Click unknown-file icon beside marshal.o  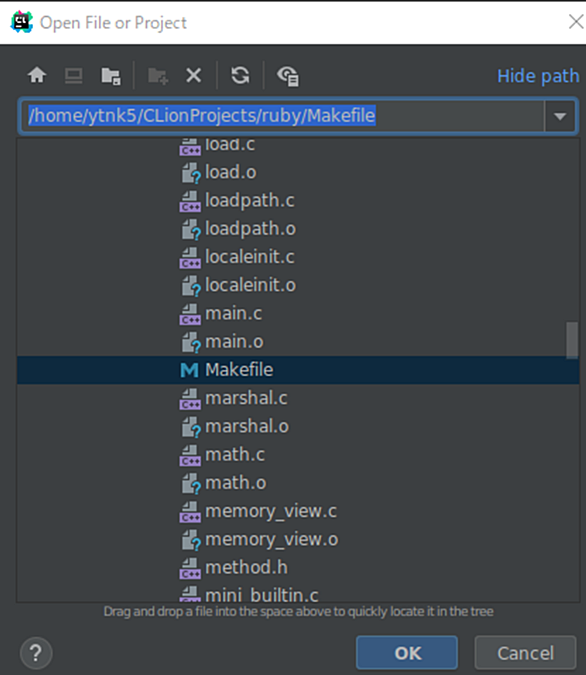(191, 427)
